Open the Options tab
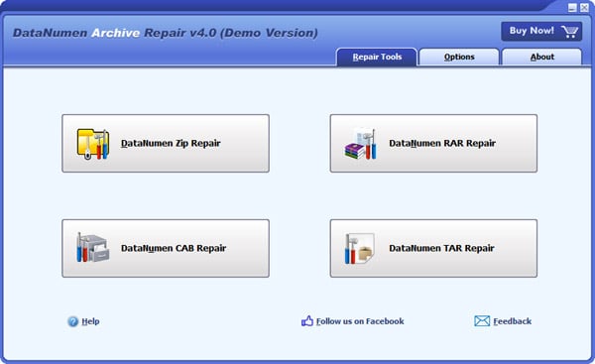The width and height of the screenshot is (595, 364). (x=459, y=57)
